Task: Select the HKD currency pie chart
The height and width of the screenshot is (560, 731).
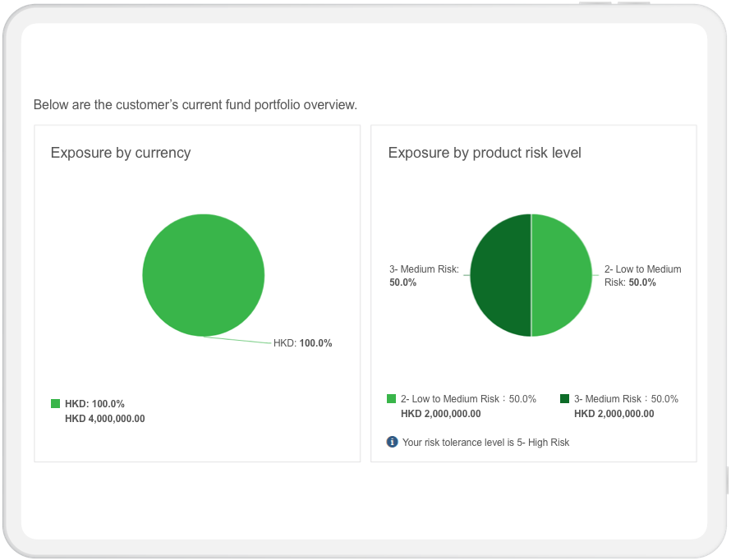Action: point(203,275)
